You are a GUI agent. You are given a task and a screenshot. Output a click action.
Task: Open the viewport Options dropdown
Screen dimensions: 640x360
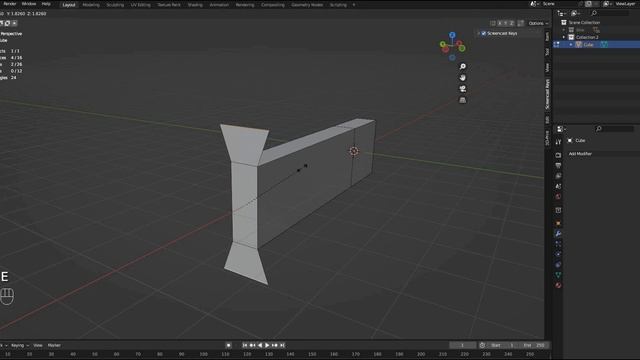[x=538, y=23]
